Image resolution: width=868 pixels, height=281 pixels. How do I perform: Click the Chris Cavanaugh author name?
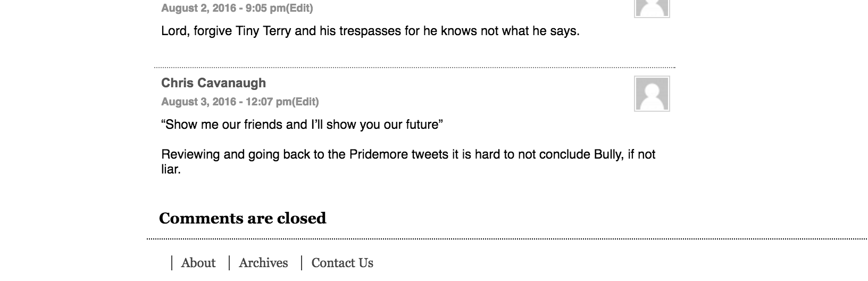pyautogui.click(x=213, y=83)
